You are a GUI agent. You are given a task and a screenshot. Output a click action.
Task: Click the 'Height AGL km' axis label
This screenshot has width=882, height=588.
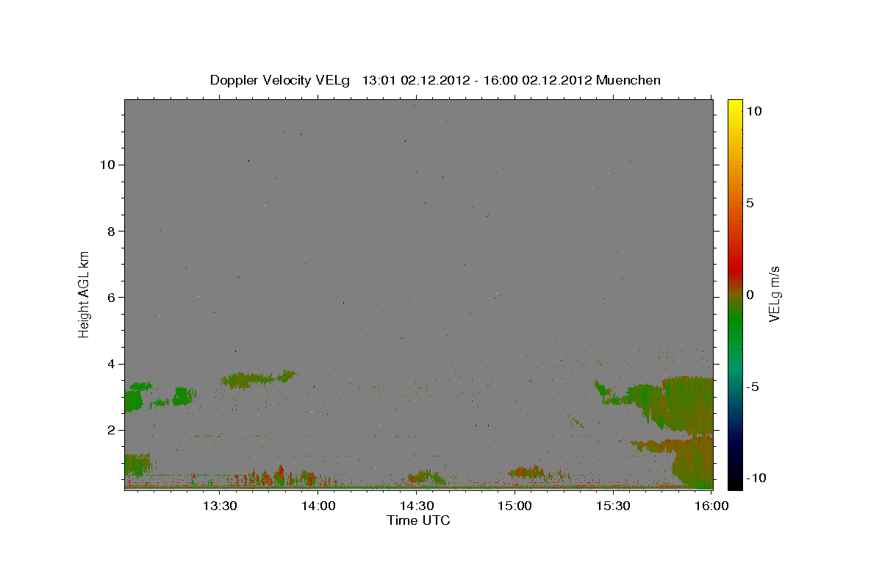tap(85, 294)
